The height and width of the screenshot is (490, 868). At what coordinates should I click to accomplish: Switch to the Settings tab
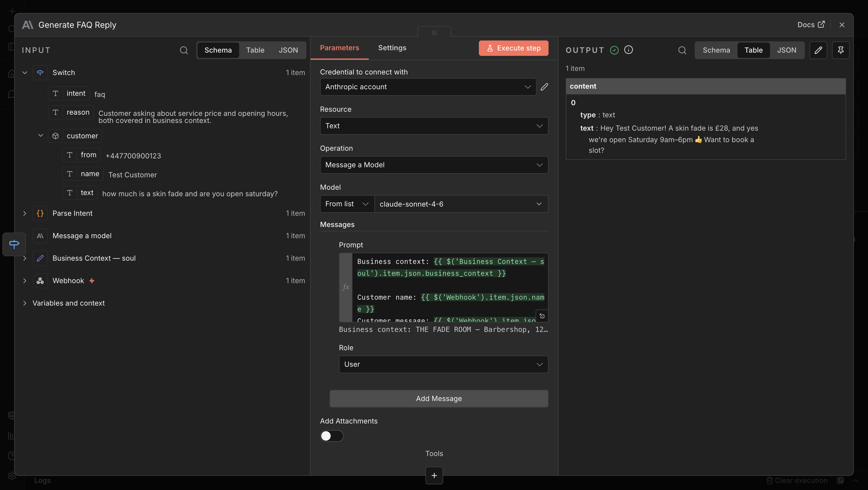click(x=392, y=48)
